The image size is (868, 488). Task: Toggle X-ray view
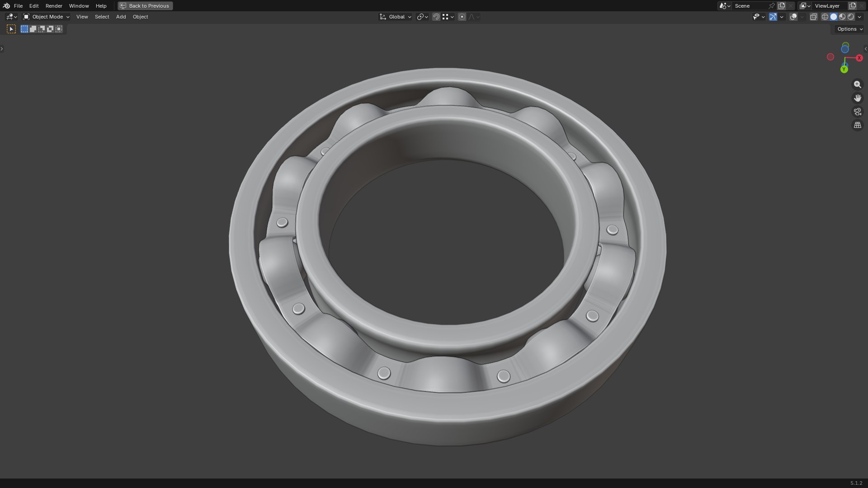(x=813, y=17)
